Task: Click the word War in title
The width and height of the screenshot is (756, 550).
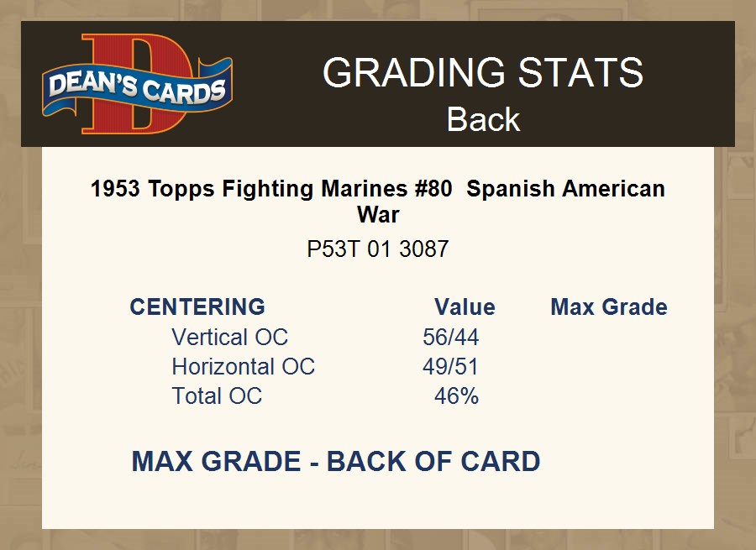Action: point(378,214)
